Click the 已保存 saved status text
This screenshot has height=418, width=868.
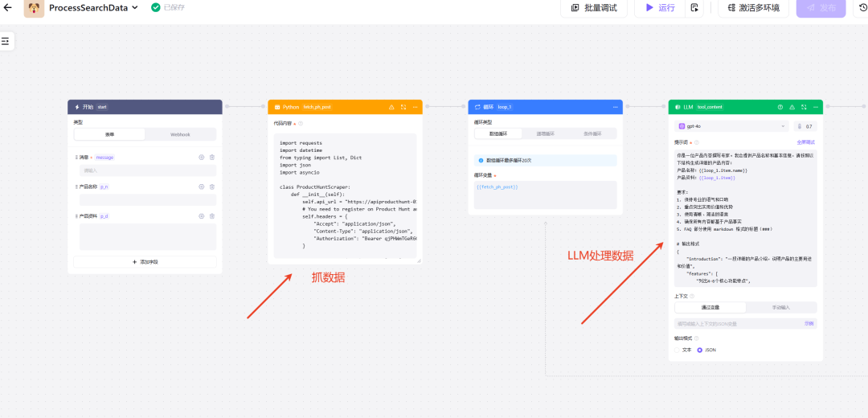coord(174,8)
